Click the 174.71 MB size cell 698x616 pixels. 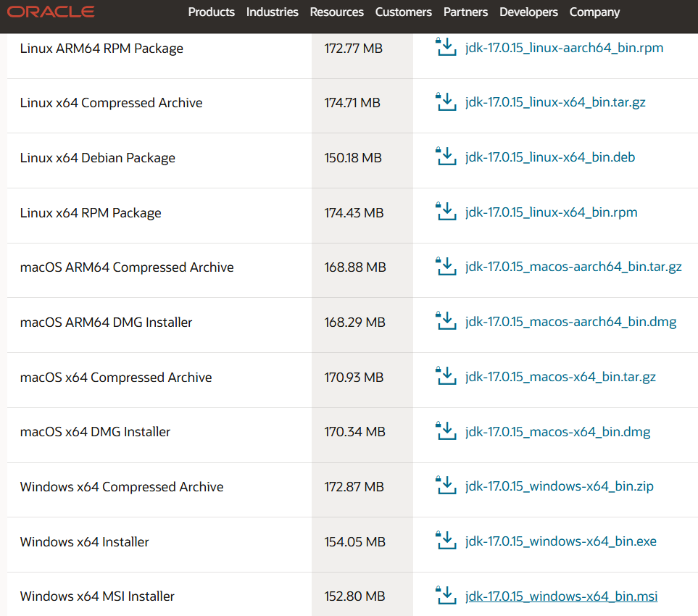click(362, 106)
